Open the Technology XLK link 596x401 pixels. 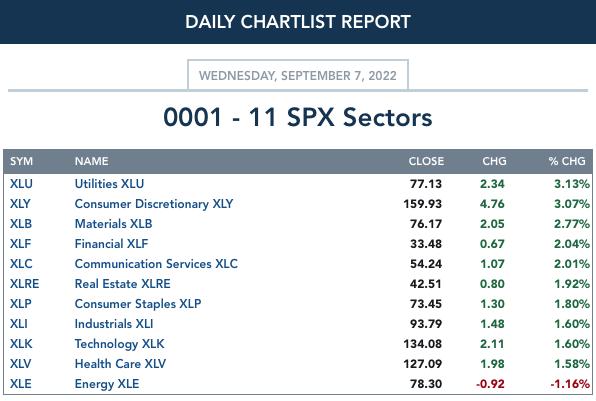click(119, 344)
